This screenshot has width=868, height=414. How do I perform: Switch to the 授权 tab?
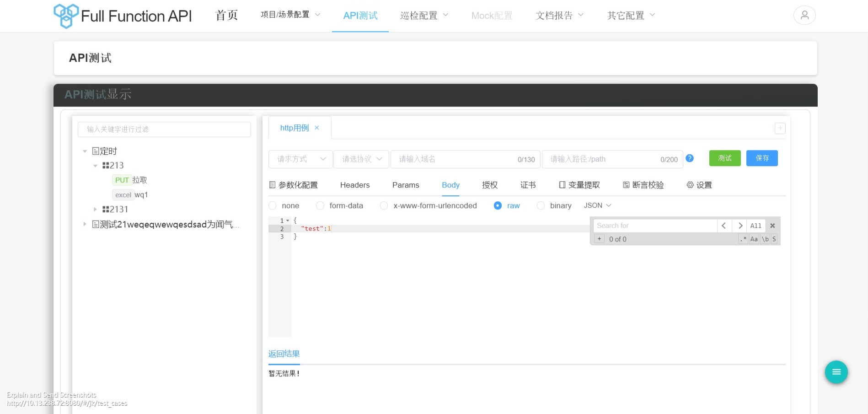[x=490, y=185]
